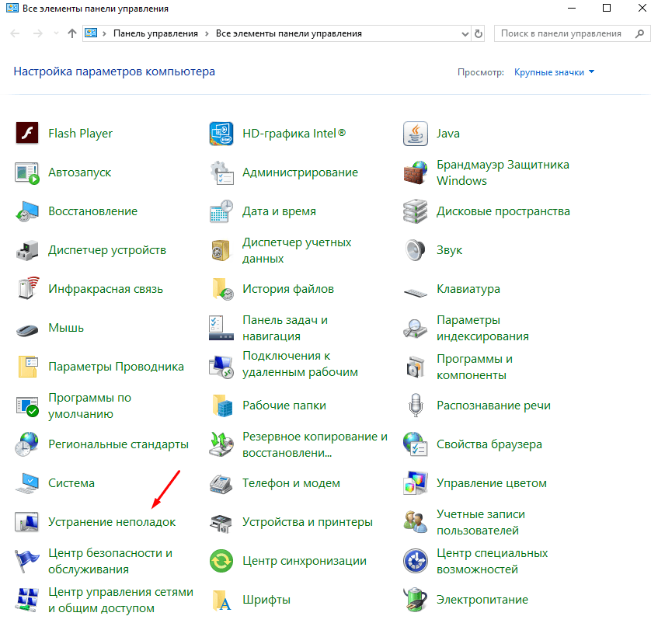
Task: Click the Диспетчер устройств icon
Action: (27, 250)
